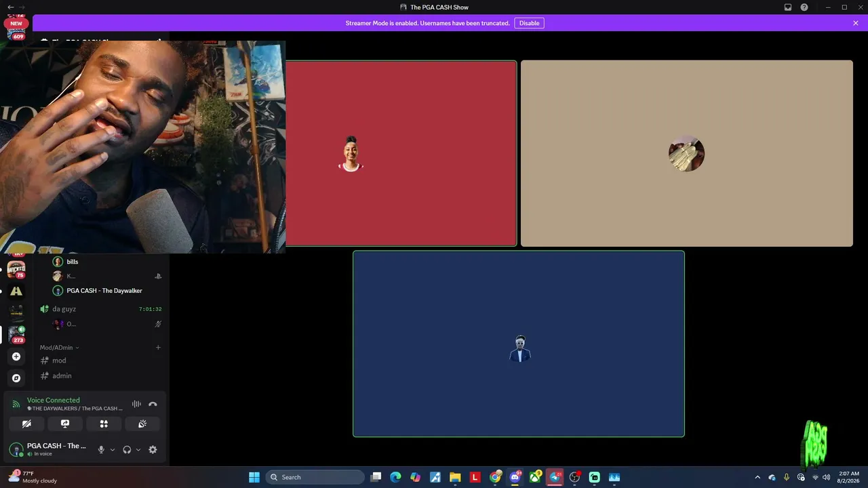The width and height of the screenshot is (868, 488).
Task: Create a channel in Mod/ADmin category
Action: (x=158, y=348)
